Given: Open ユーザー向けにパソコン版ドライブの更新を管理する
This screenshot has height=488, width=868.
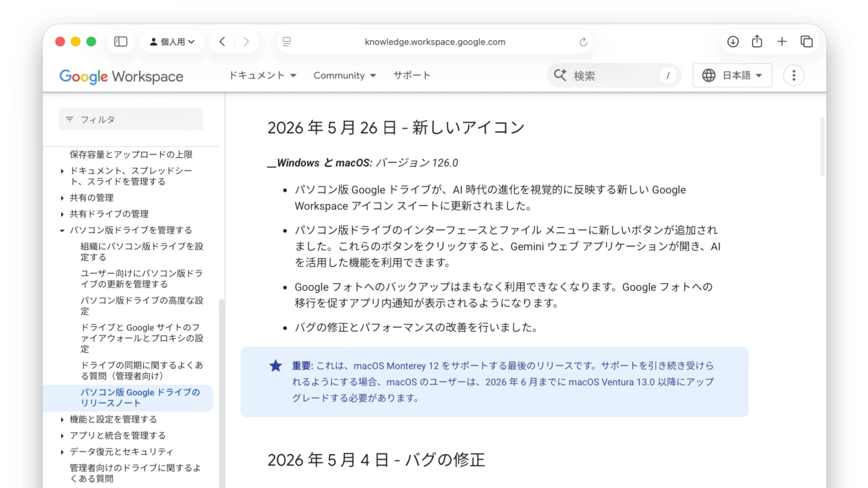Looking at the screenshot, I should [x=142, y=279].
